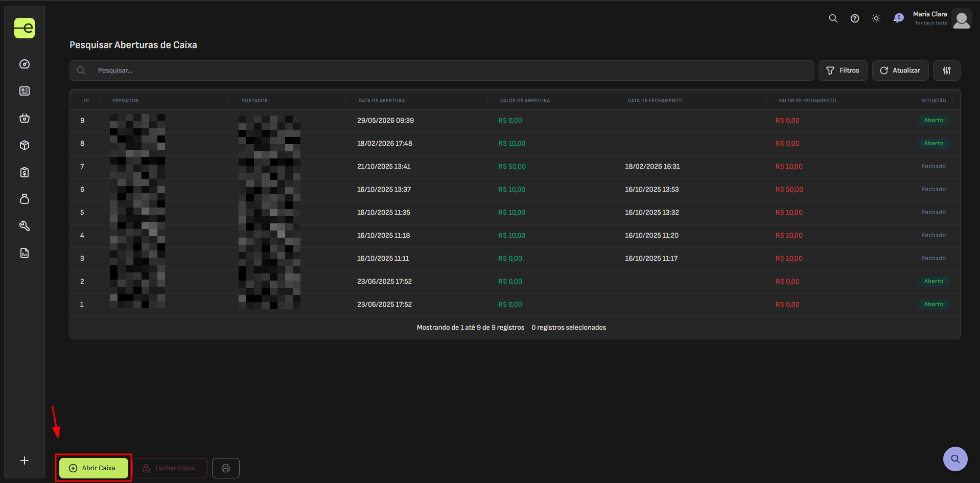Click the Aberto status badge in row 8

click(934, 144)
